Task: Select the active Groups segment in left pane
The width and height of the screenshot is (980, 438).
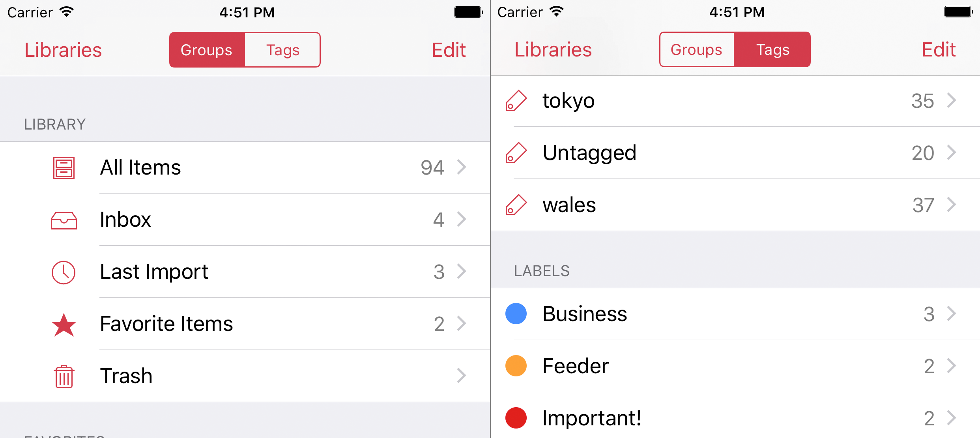Action: coord(207,50)
